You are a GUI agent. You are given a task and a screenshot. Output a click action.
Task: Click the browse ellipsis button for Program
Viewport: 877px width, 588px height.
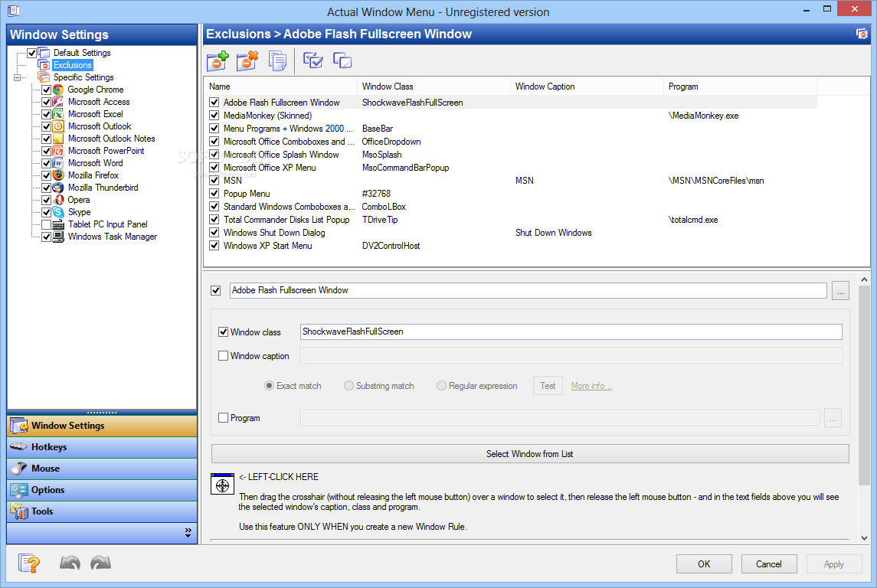(833, 418)
